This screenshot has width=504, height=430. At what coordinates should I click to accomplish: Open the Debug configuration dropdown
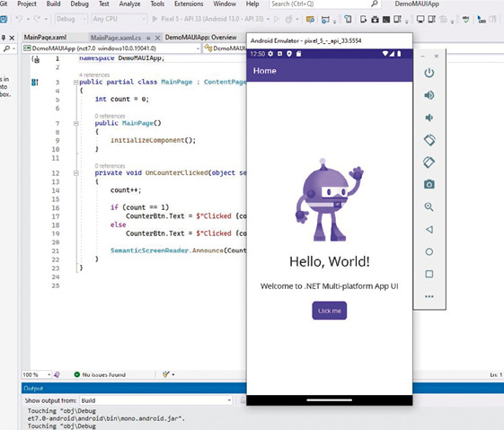(x=71, y=19)
